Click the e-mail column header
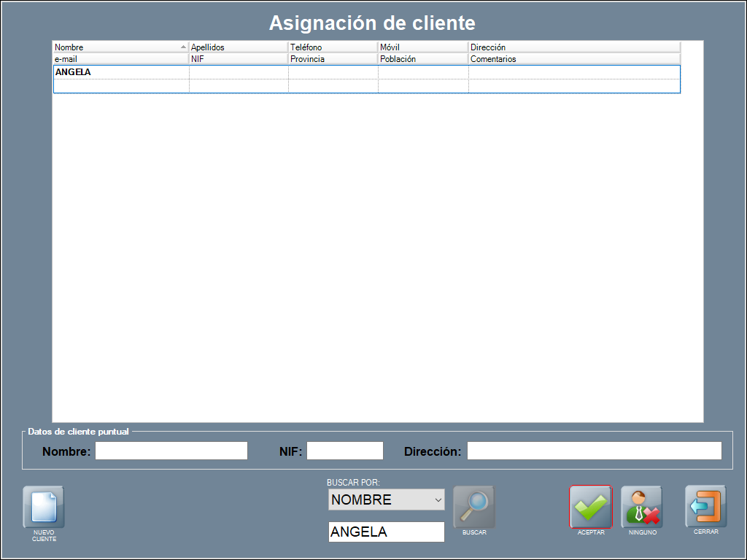The height and width of the screenshot is (560, 747). (120, 59)
